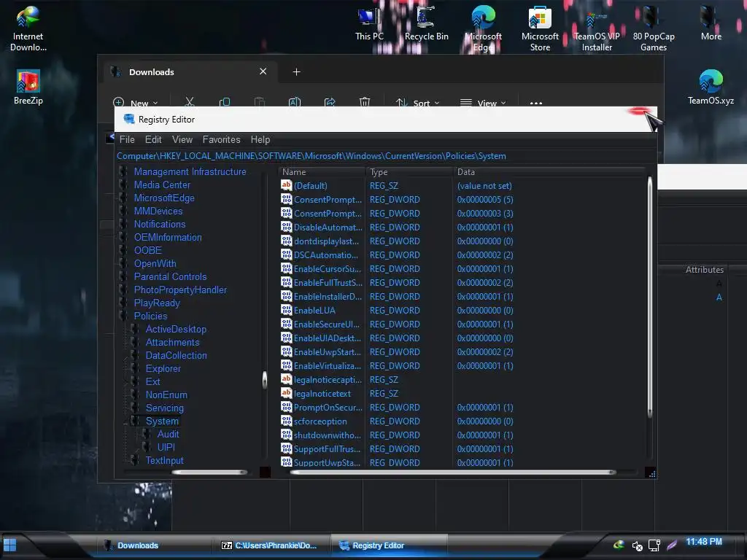Open the BreeZip desktop icon
Viewport: 747px width, 560px height.
pyautogui.click(x=28, y=87)
